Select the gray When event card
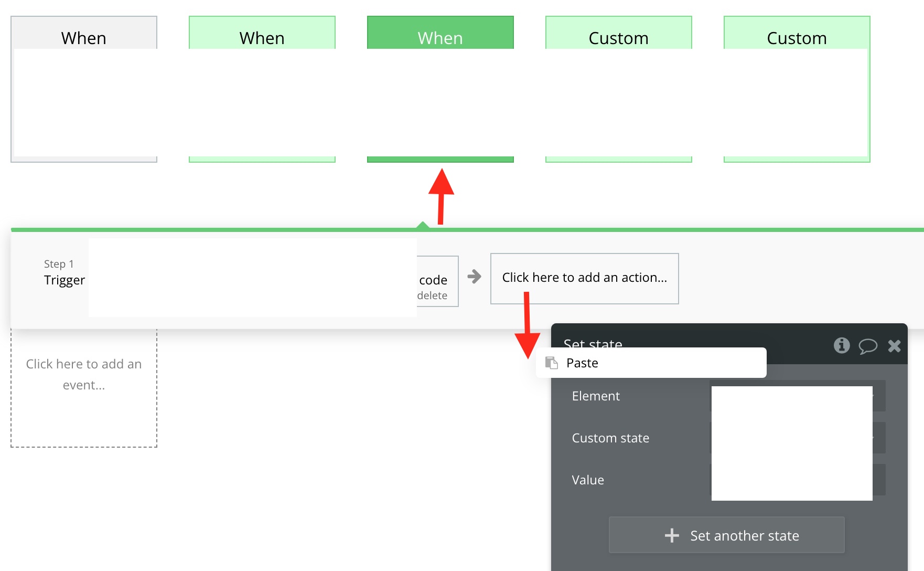The image size is (924, 571). pyautogui.click(x=84, y=89)
